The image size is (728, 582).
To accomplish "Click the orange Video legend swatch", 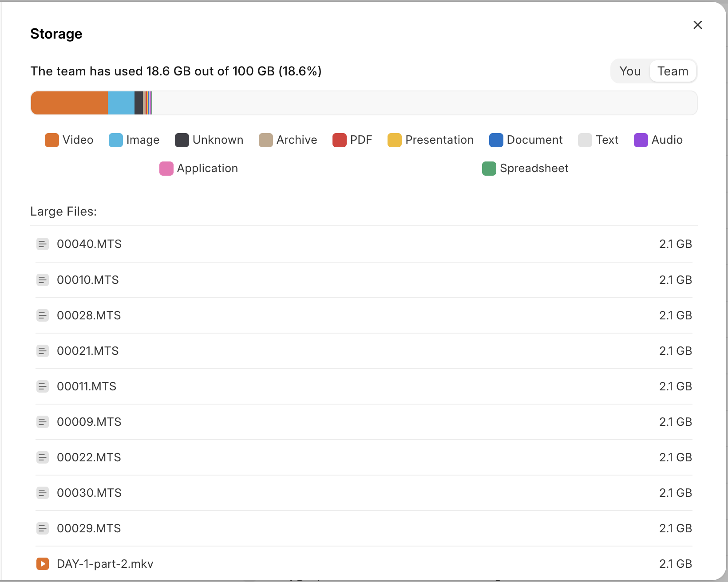I will tap(52, 140).
